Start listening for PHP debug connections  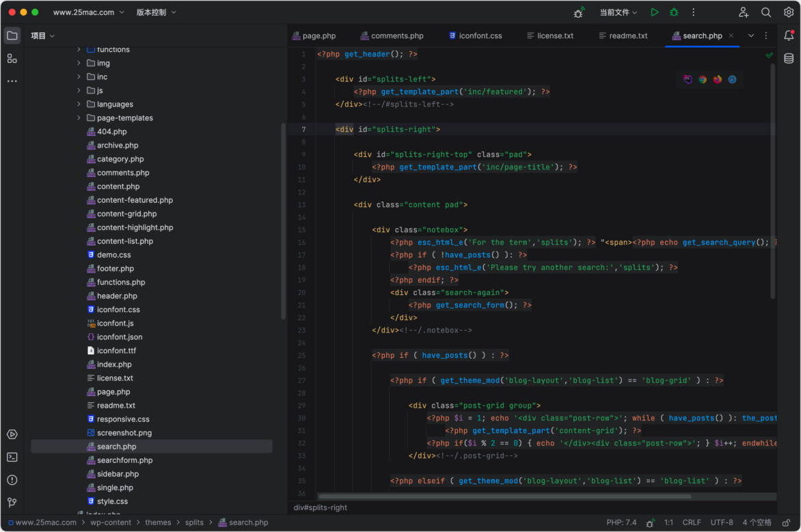579,12
